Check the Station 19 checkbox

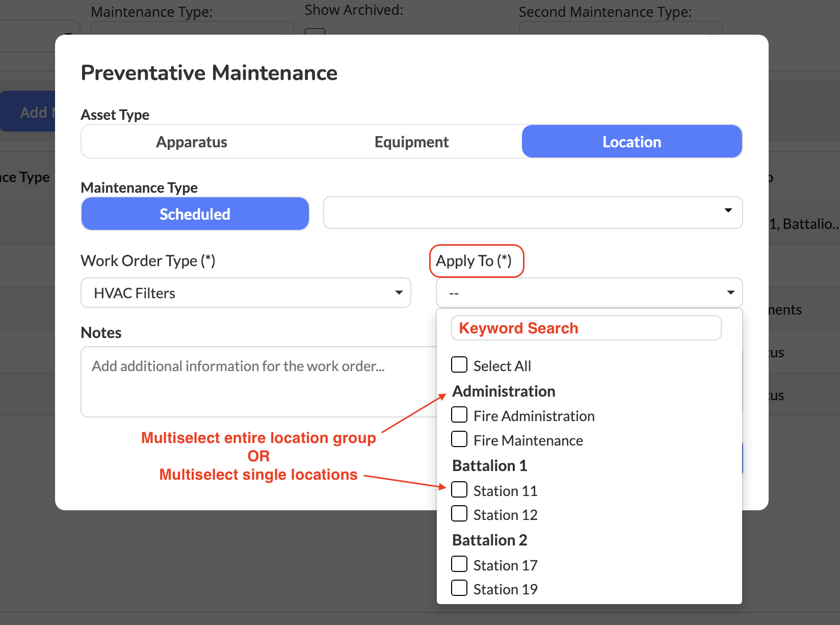(459, 588)
